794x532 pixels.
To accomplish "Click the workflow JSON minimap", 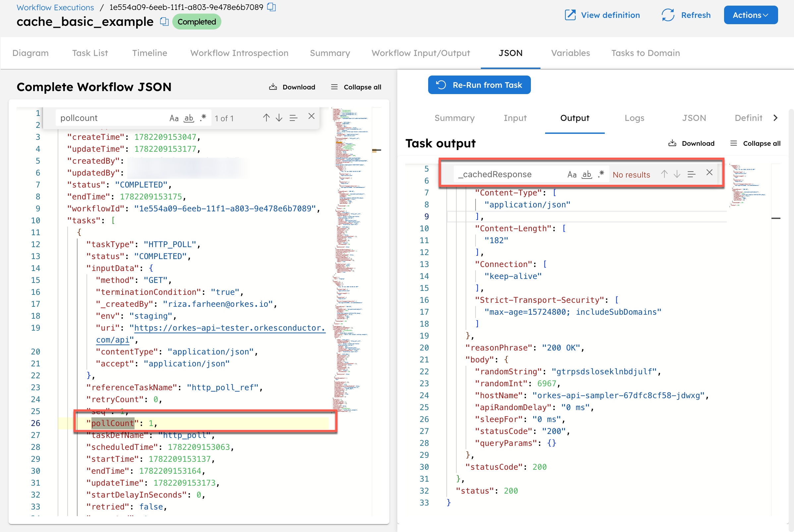I will pyautogui.click(x=350, y=260).
